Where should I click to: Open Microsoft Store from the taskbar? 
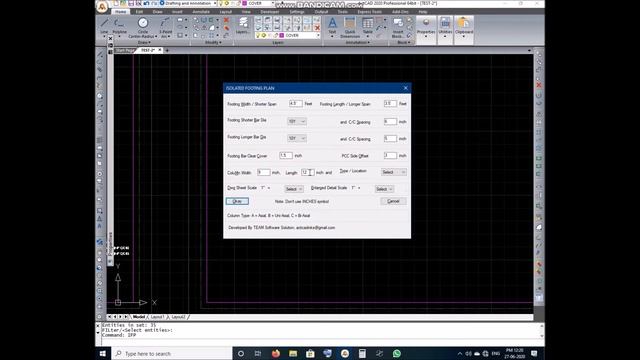310,353
